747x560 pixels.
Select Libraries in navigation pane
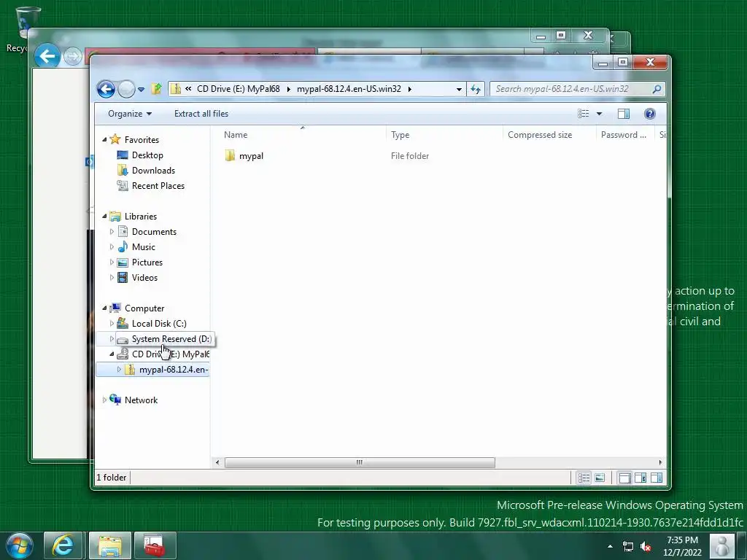coord(141,216)
